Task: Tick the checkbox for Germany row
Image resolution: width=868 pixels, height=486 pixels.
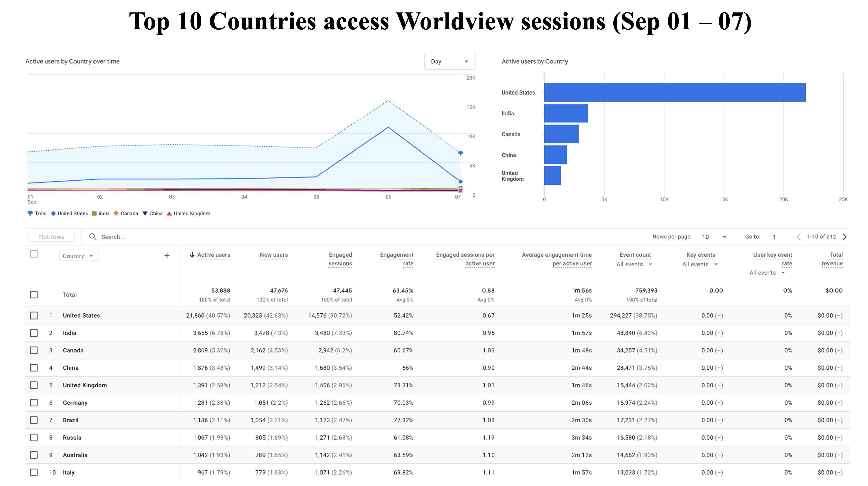Action: pos(34,402)
